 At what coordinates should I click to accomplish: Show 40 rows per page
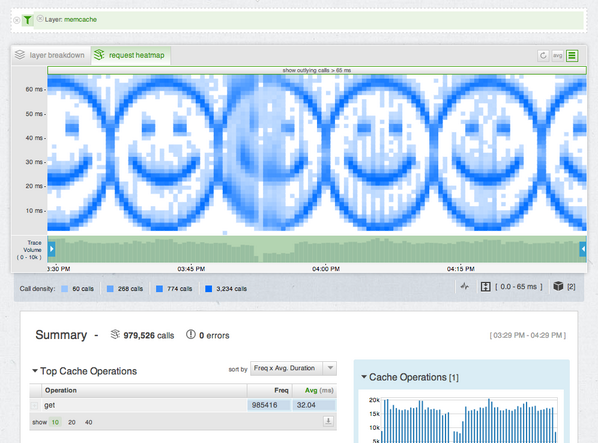[x=88, y=422]
